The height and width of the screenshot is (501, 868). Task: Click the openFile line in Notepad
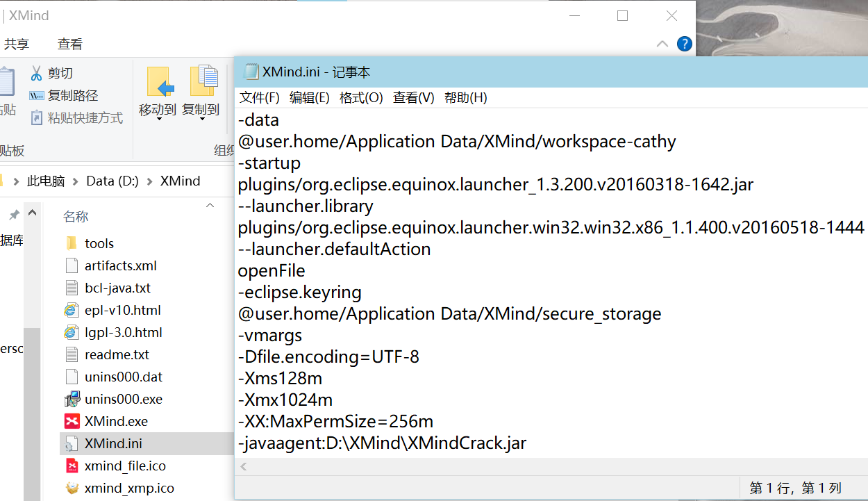point(272,270)
